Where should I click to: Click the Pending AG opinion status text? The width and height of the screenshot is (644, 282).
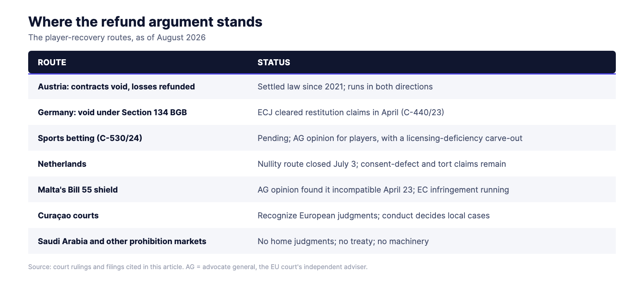[390, 138]
